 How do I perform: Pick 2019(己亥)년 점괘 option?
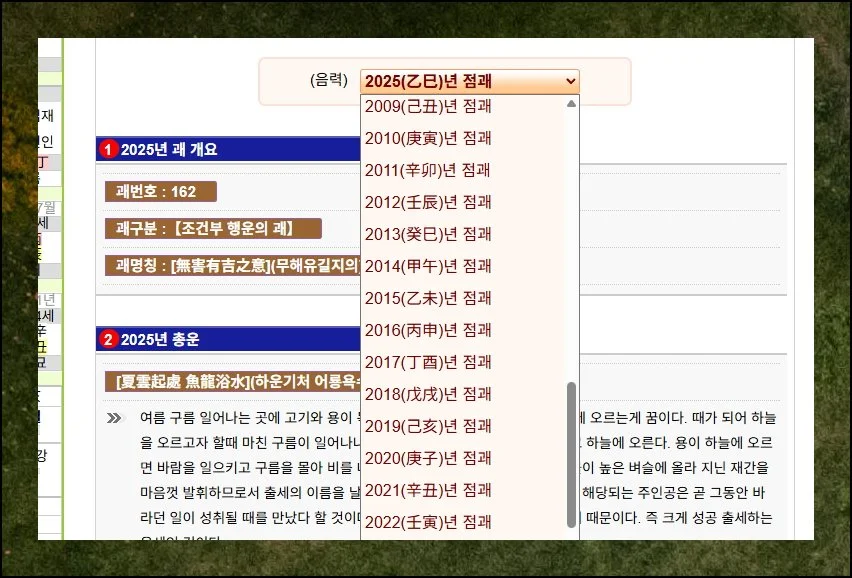pos(428,426)
